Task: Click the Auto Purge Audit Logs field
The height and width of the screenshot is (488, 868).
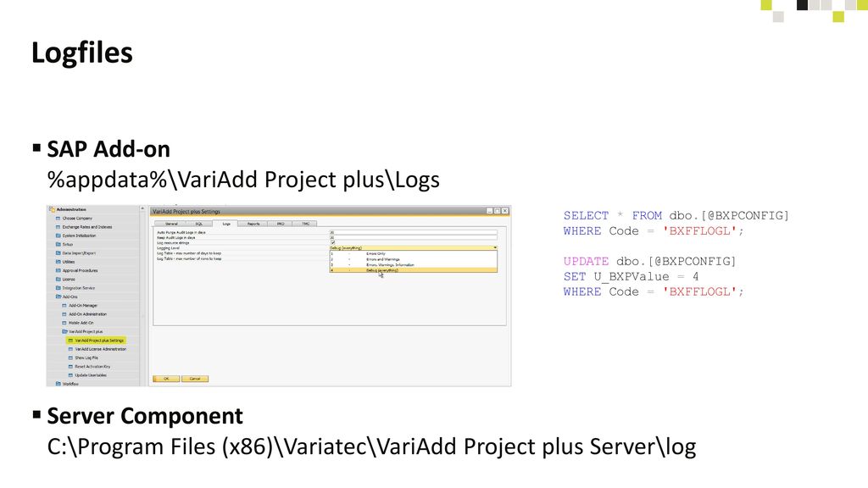Action: click(413, 232)
